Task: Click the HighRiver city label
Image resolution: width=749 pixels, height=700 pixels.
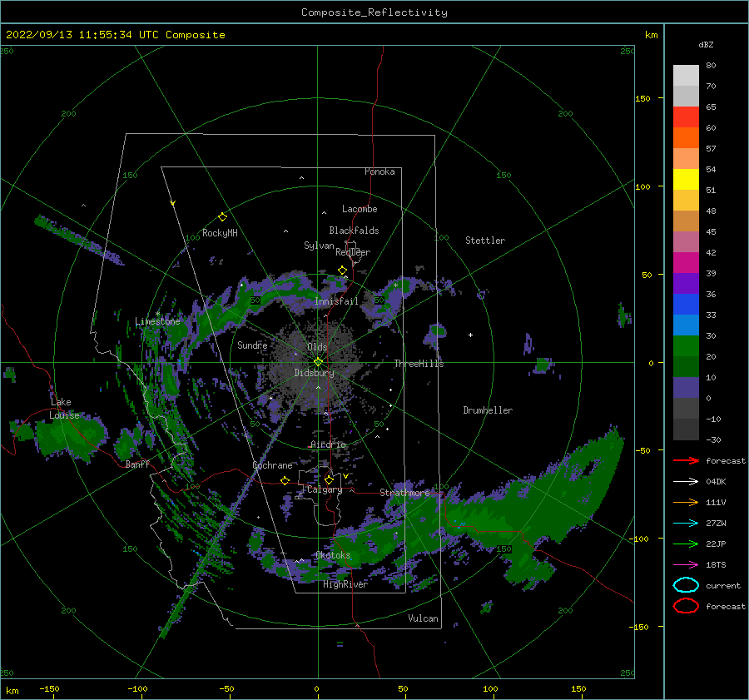Action: click(345, 584)
